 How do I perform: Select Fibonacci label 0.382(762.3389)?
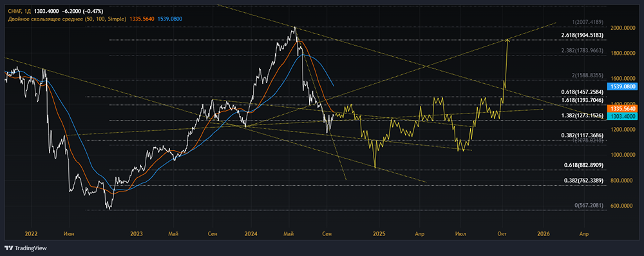click(x=583, y=181)
